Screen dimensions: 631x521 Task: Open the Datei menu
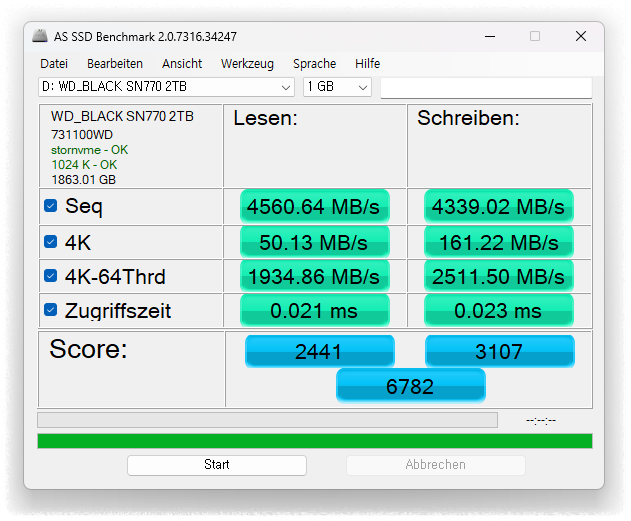coord(54,64)
